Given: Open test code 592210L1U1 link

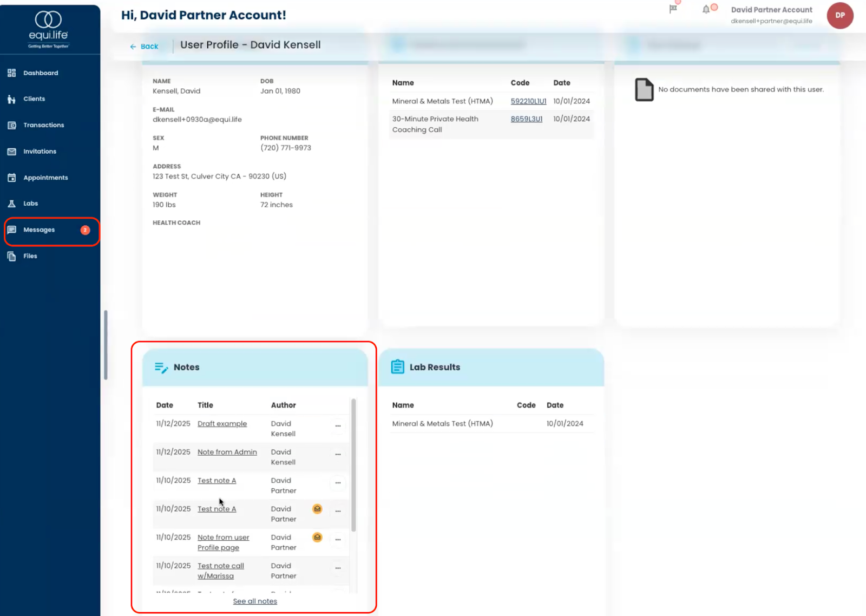Looking at the screenshot, I should coord(528,101).
